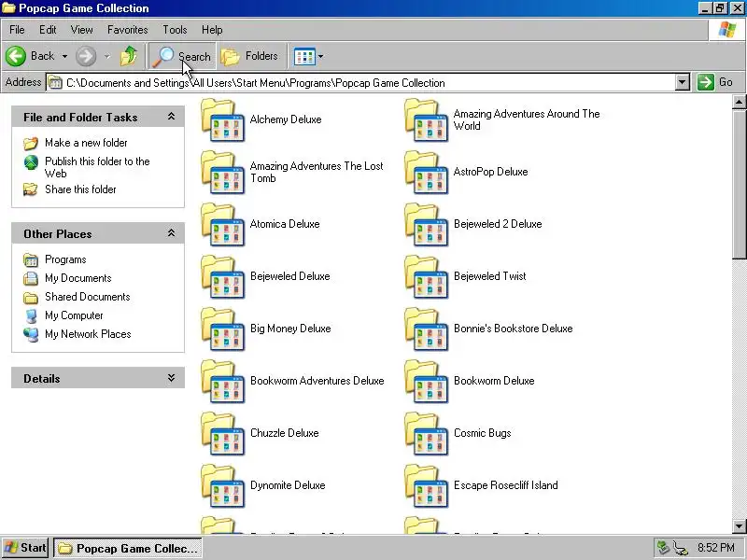The image size is (747, 560).
Task: Select the Atomica Deluxe folder icon
Action: pos(222,225)
